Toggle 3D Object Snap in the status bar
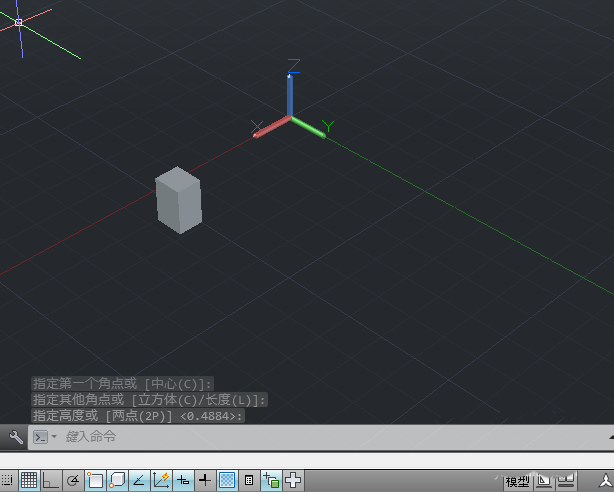 [x=117, y=480]
